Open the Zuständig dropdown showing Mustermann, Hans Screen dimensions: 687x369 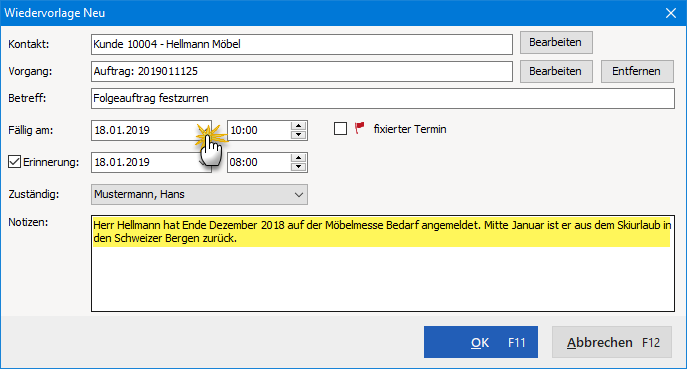199,195
